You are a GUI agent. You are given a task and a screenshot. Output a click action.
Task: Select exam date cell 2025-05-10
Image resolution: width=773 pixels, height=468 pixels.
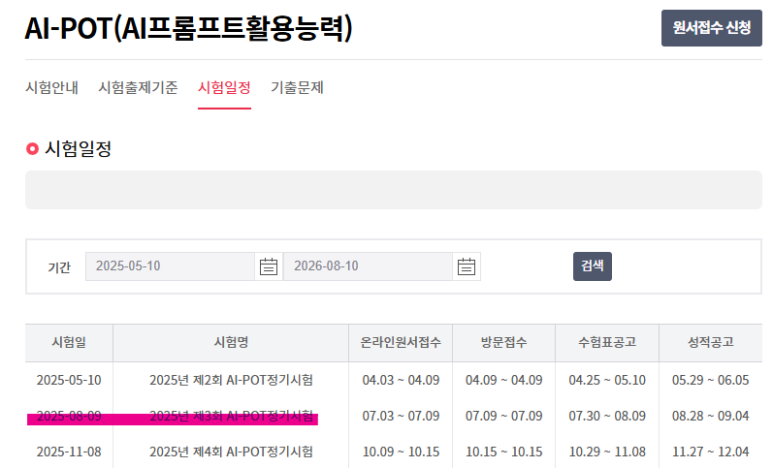point(69,380)
